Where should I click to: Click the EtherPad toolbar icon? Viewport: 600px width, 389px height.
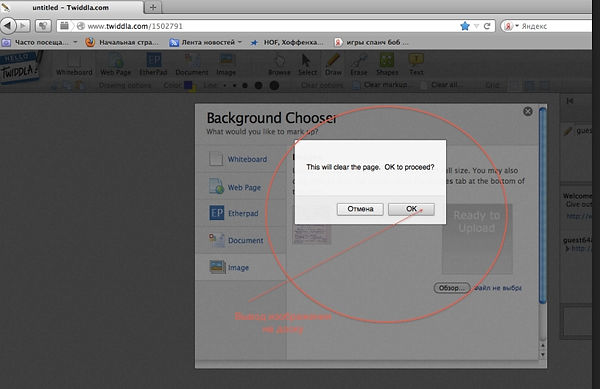click(x=153, y=65)
